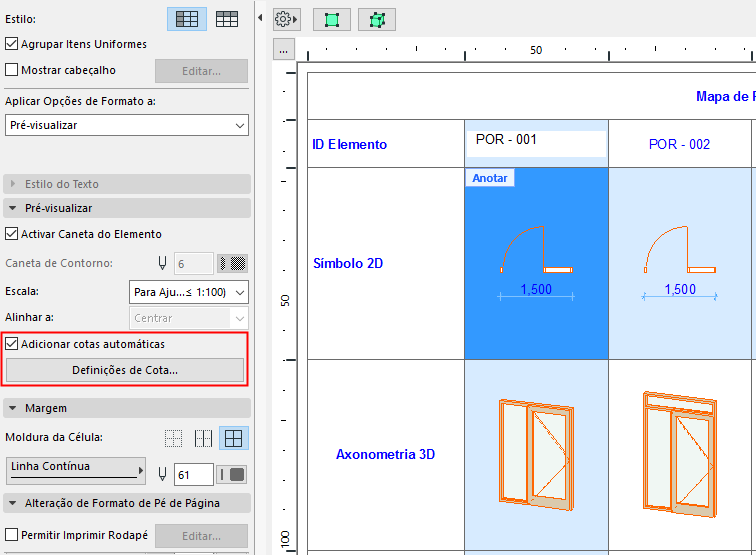Select the POR - 002 header cell

coord(680,144)
